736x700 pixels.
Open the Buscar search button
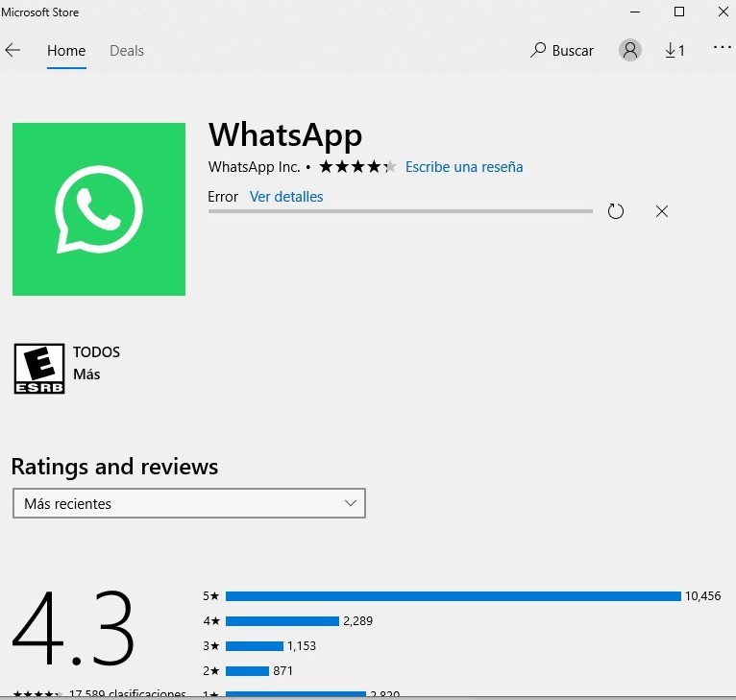tap(561, 50)
